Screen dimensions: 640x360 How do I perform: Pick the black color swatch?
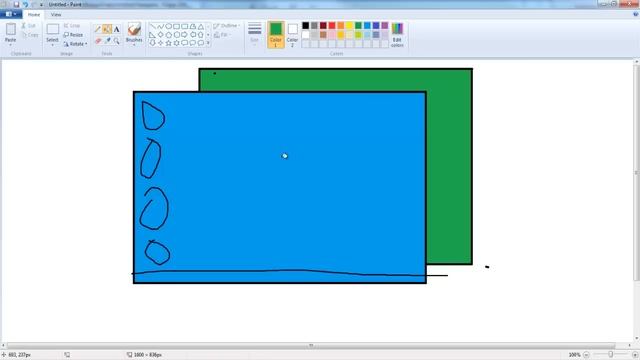[x=305, y=26]
